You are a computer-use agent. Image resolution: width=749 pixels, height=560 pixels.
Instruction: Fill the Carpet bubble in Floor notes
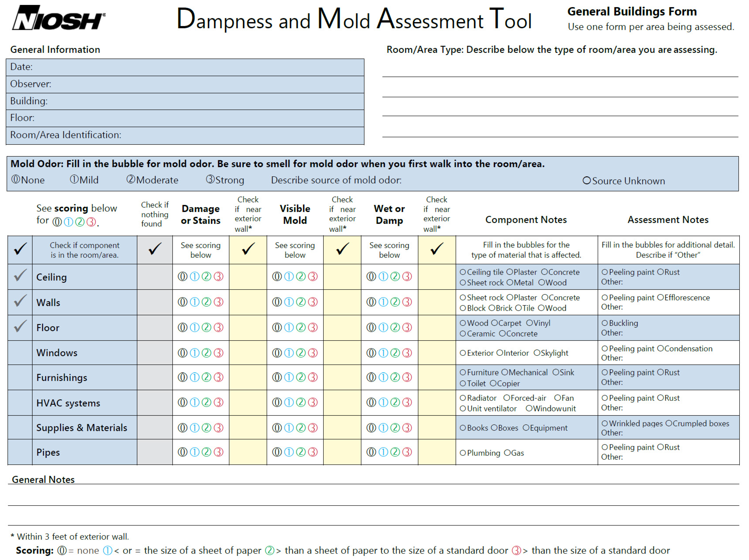494,323
